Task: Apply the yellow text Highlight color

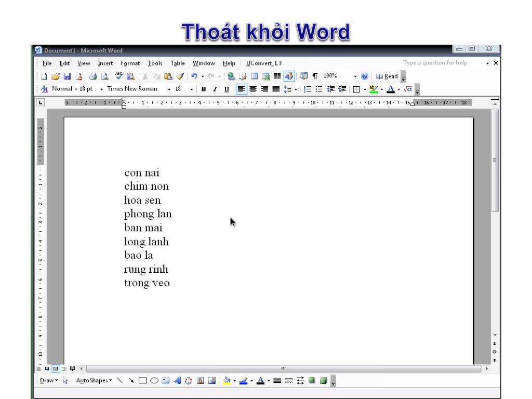Action: [x=374, y=89]
